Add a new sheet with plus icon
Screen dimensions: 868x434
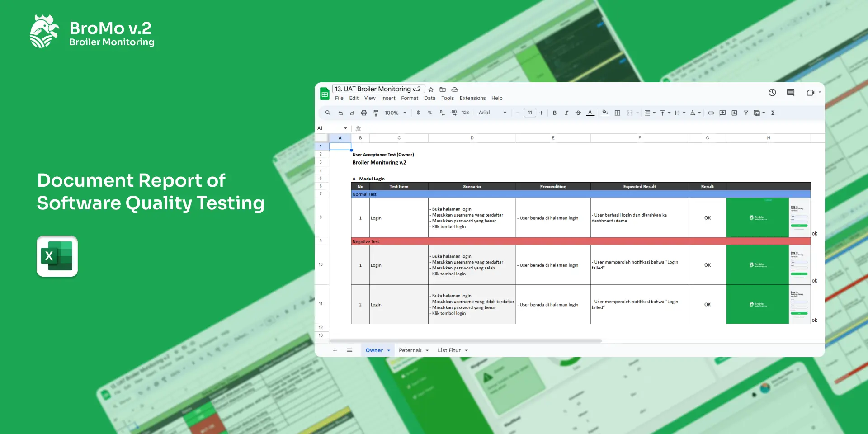[335, 350]
